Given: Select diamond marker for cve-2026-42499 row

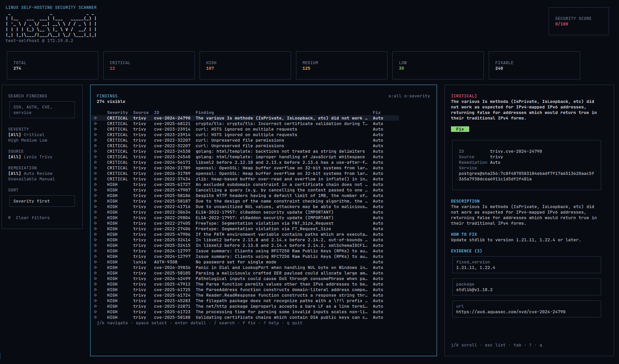Looking at the screenshot, I should [x=95, y=279].
